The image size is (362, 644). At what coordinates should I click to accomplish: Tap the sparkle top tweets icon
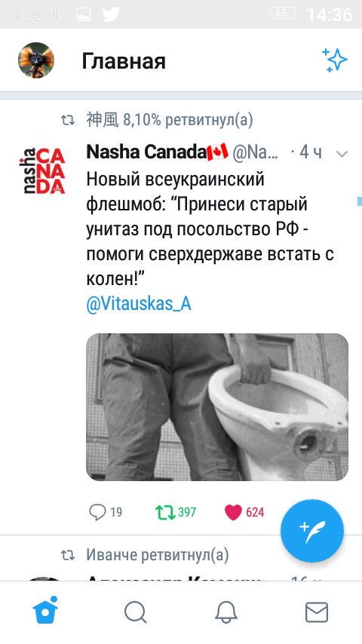click(x=334, y=60)
